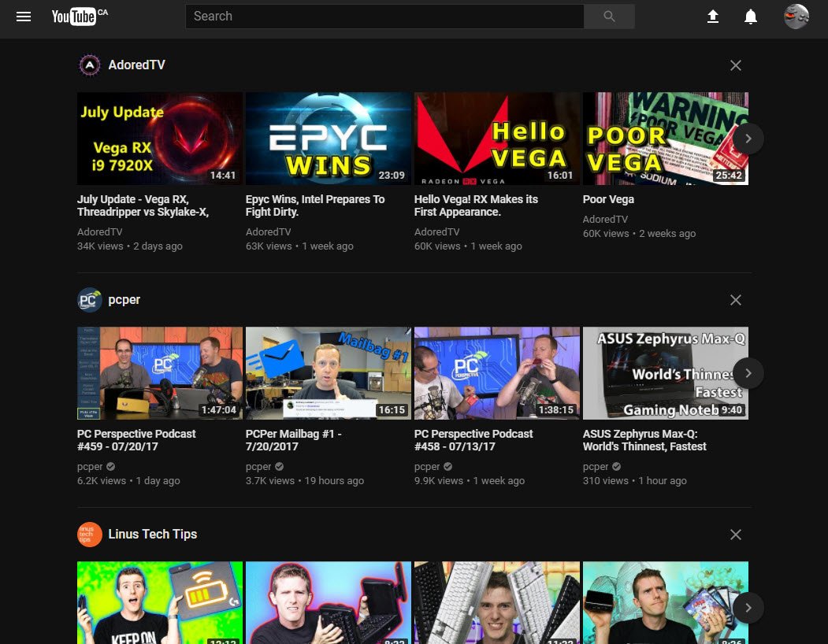828x644 pixels.
Task: Open the hamburger guide menu
Action: click(23, 17)
